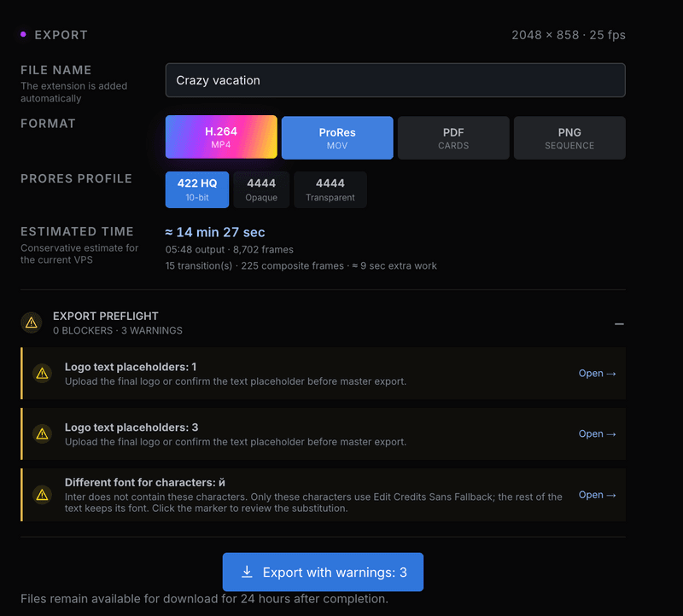
Task: Click the 05:48 output · 8,702 frames line
Action: (x=229, y=250)
